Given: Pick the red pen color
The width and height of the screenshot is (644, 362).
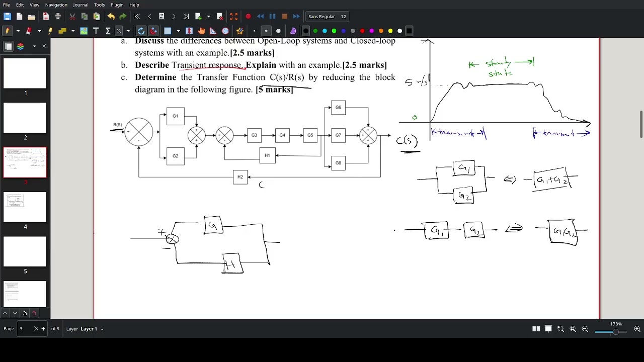Looking at the screenshot, I should 362,31.
